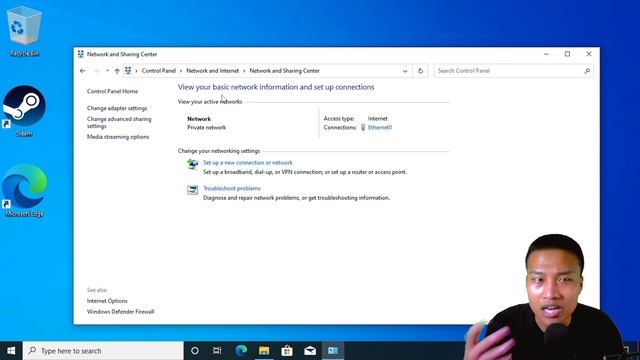This screenshot has width=640, height=360.
Task: Open the Windows Start menu
Action: tap(11, 351)
